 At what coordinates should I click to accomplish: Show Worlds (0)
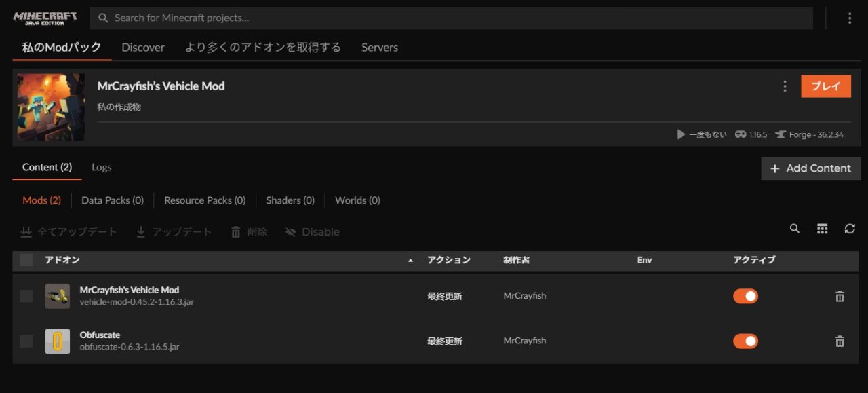coord(357,200)
